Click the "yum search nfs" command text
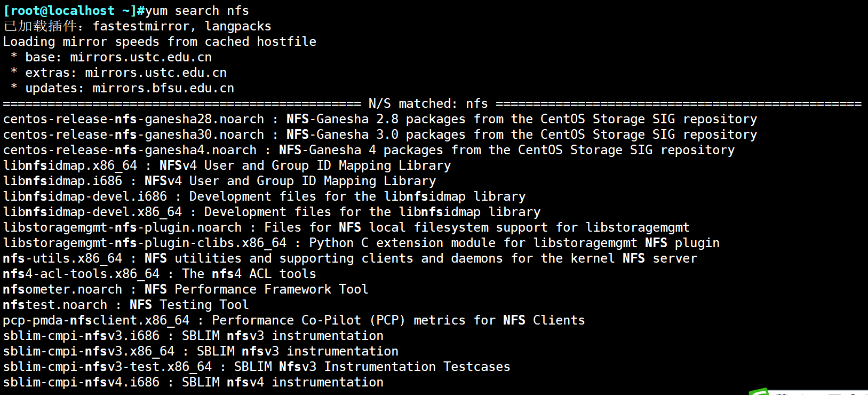The height and width of the screenshot is (395, 868). pos(197,11)
